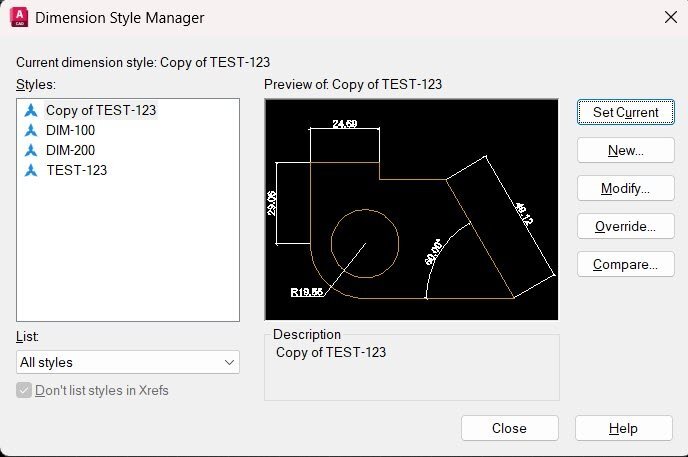Dismiss the dialog with the title bar X

(x=670, y=17)
